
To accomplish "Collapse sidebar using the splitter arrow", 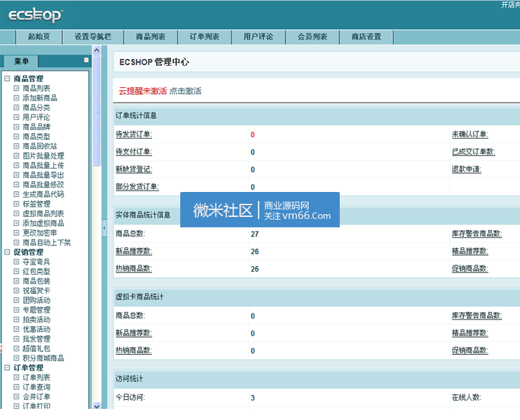I will coord(105,228).
